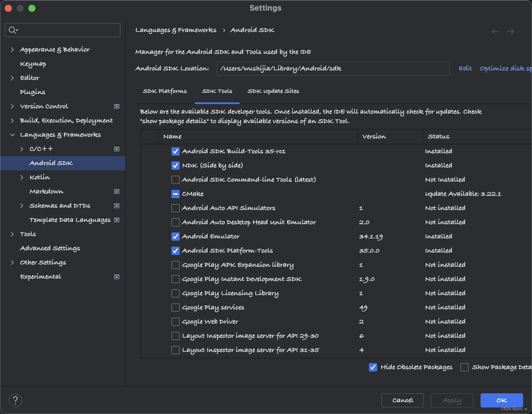
Task: Uncheck Hide Obsolete Packages
Action: (373, 367)
